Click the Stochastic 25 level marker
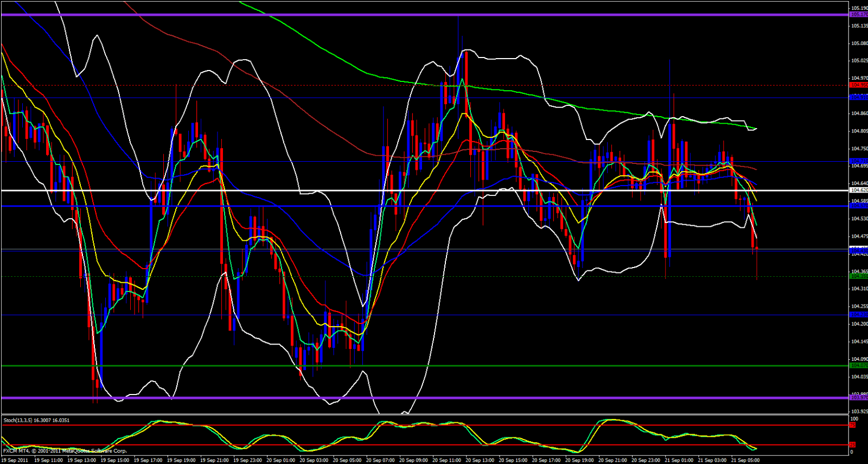 tap(853, 445)
